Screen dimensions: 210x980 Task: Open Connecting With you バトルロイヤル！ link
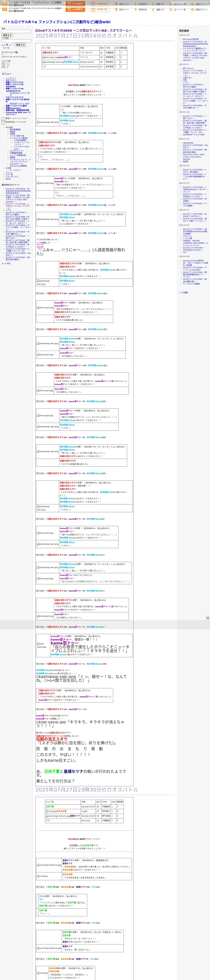(x=18, y=113)
